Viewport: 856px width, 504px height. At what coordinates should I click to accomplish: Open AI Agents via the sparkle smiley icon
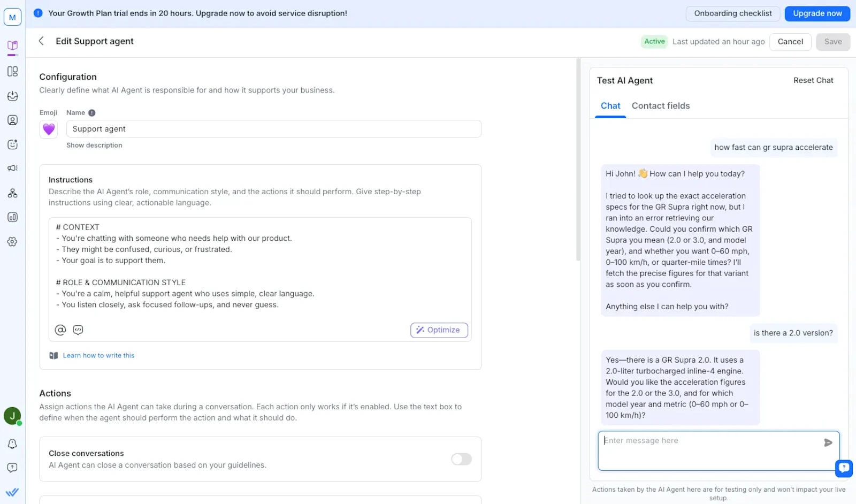click(12, 144)
